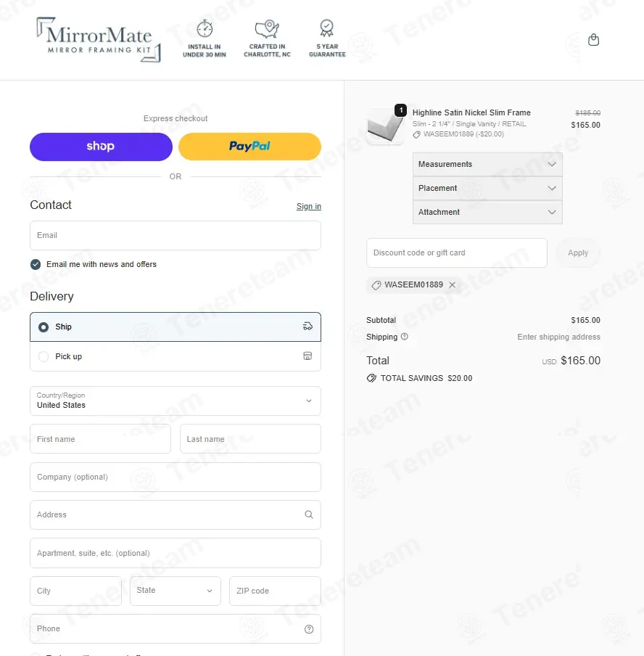Click the Phone field help question icon

[309, 629]
